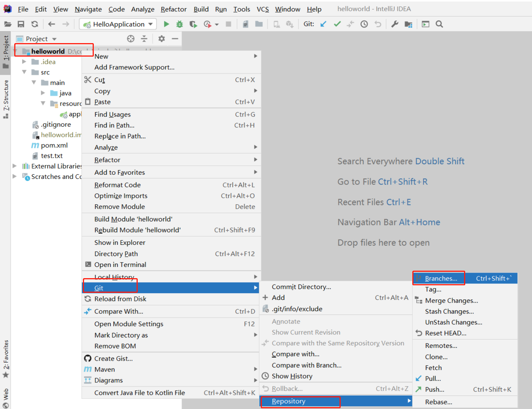
Task: Collapse all using the Project panel icon
Action: (144, 39)
